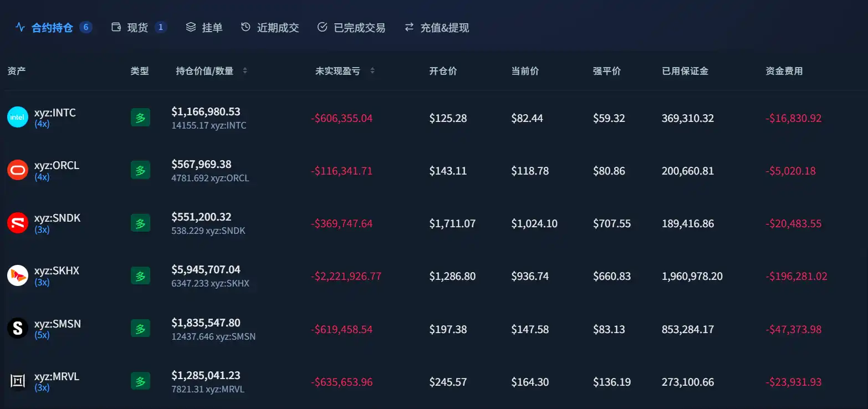Click the 538.229 xyz:SNDK quantity
868x409 pixels.
[208, 231]
